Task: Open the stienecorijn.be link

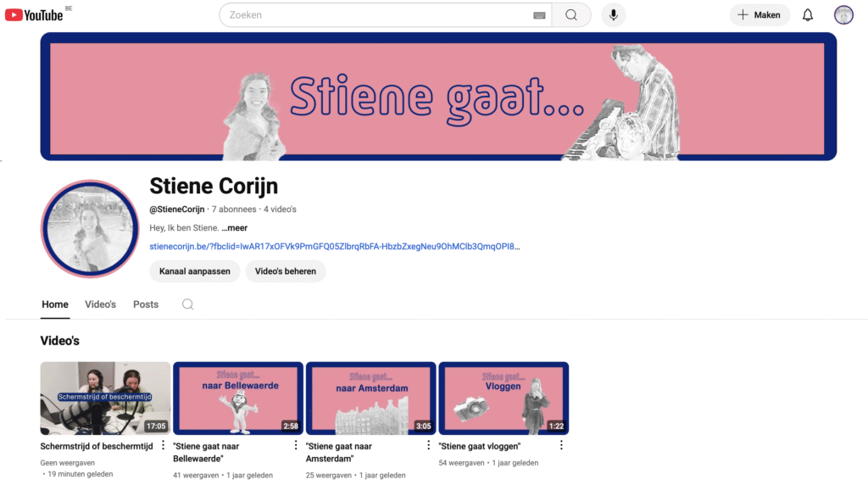Action: coord(334,247)
